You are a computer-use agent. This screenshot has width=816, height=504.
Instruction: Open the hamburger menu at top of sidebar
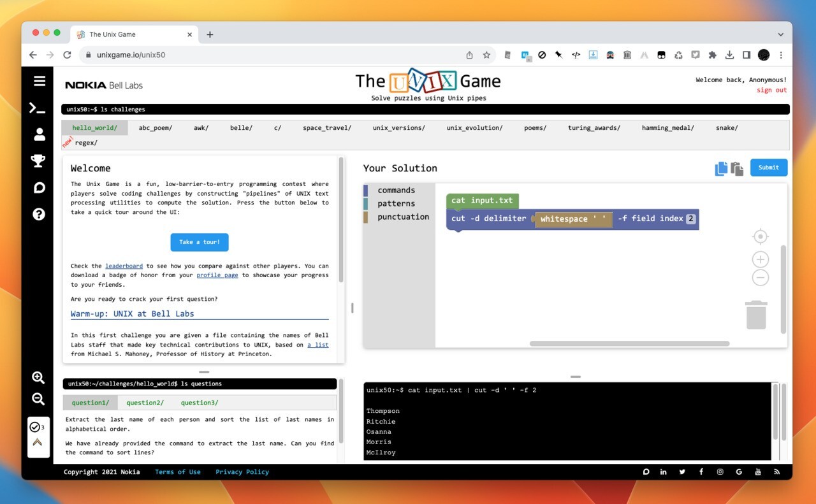(x=38, y=81)
